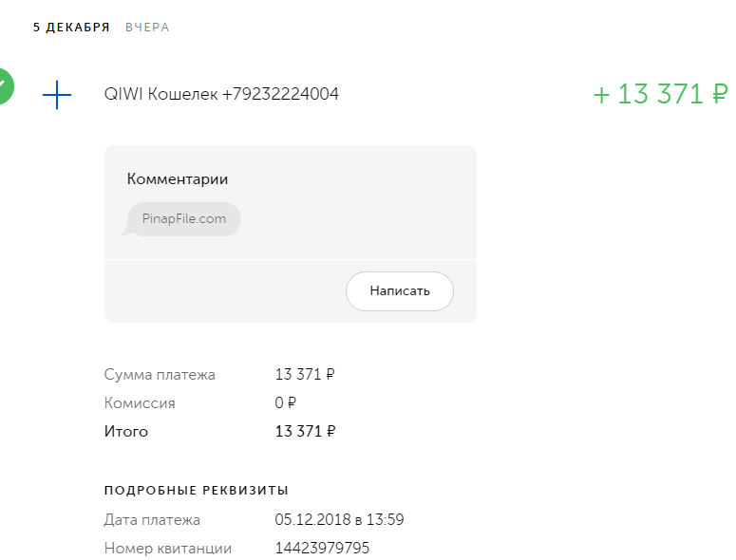This screenshot has height=560, width=736.
Task: Select the Дата платежа label
Action: (152, 520)
